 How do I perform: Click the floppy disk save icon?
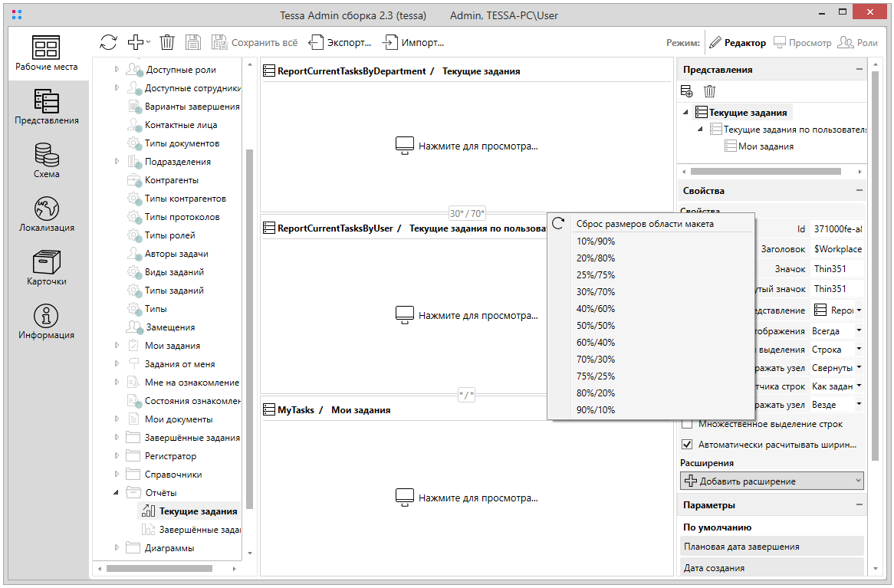point(193,42)
